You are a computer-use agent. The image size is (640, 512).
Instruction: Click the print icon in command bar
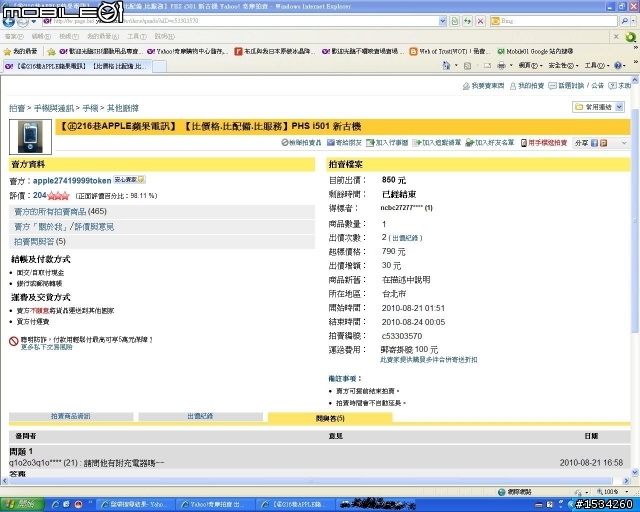(x=501, y=65)
